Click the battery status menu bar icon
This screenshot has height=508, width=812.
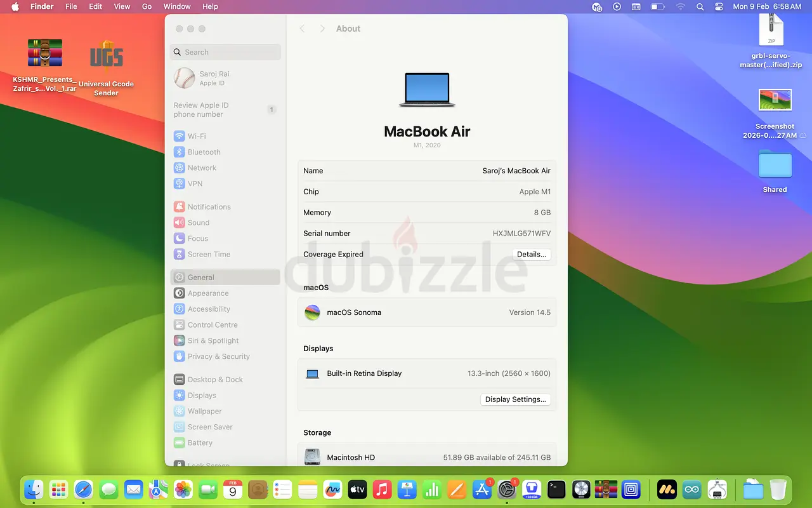click(x=658, y=6)
